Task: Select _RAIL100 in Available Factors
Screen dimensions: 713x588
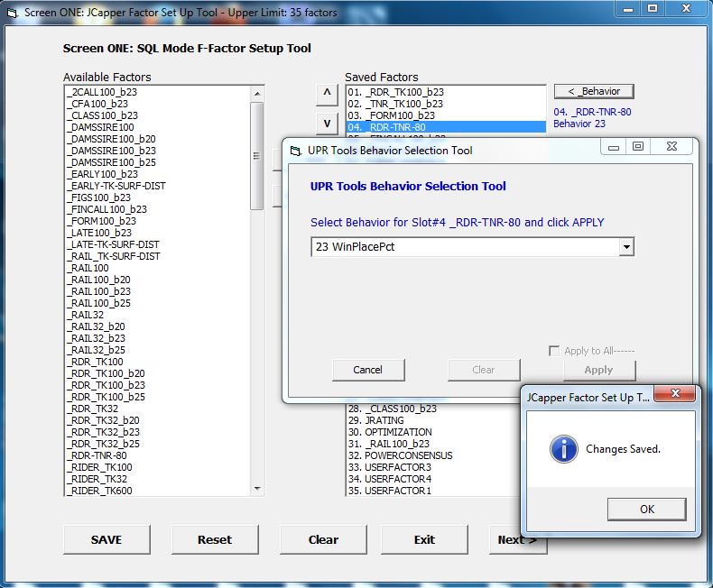Action: (x=157, y=268)
